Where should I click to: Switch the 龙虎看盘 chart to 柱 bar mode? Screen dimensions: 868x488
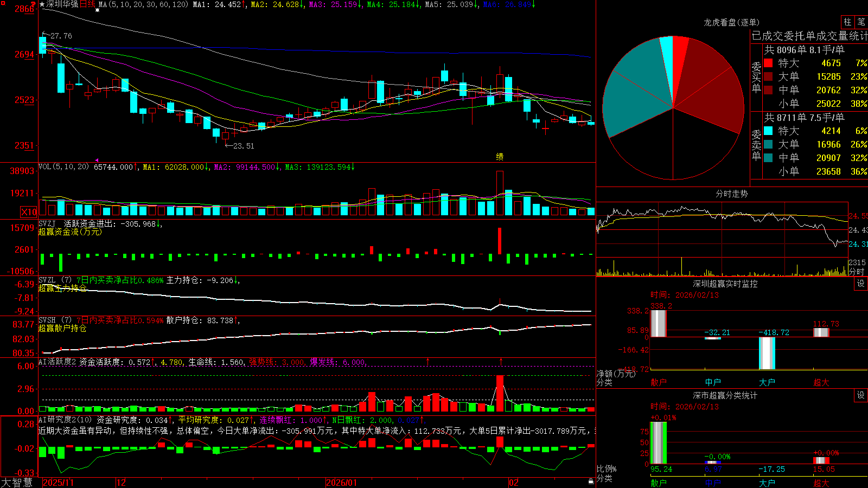coord(847,22)
